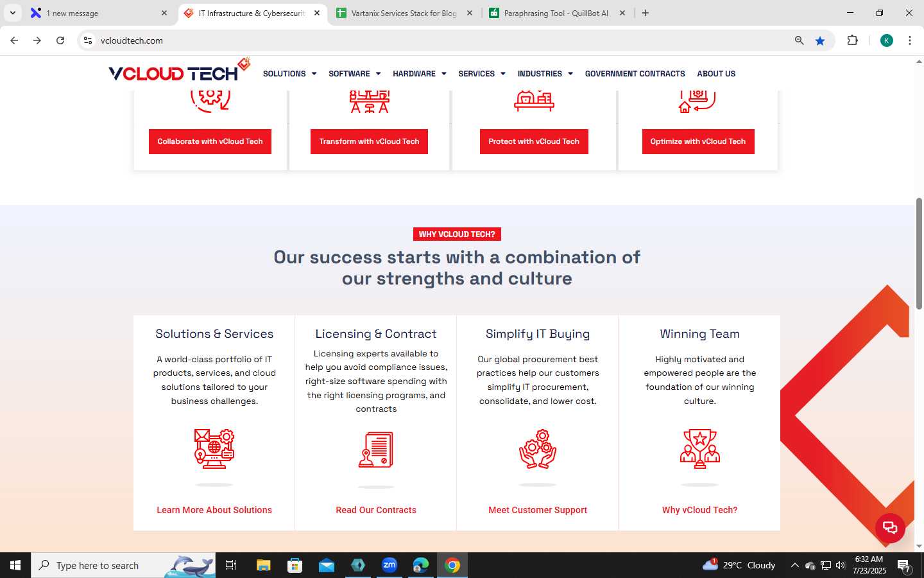
Task: Click the Winning Team trophy icon
Action: coord(699,448)
